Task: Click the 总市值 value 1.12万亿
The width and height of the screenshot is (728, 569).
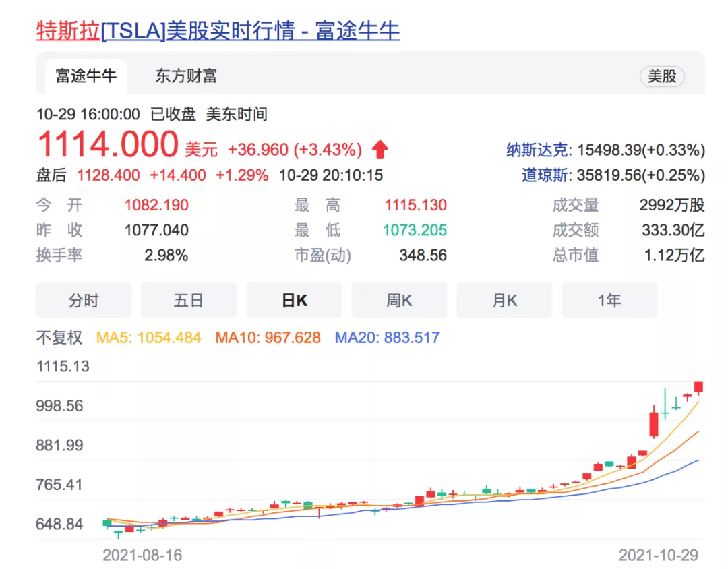Action: (x=675, y=255)
